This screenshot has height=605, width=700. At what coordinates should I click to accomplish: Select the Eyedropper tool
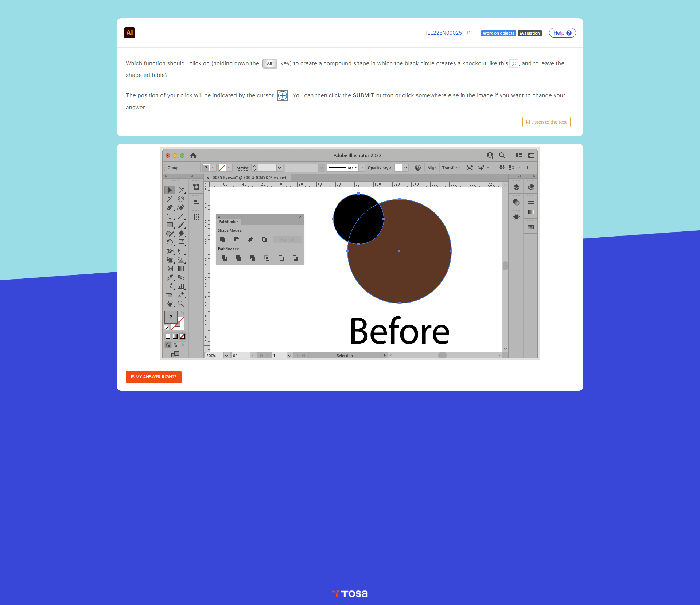point(170,277)
